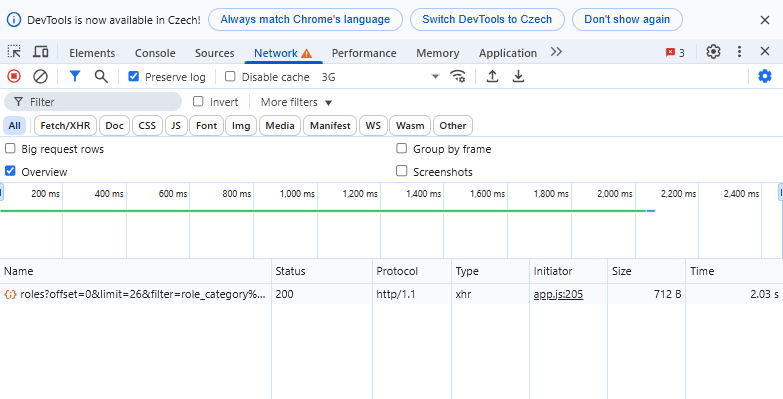The width and height of the screenshot is (783, 399).
Task: Filter by Manifest requests
Action: (x=330, y=126)
